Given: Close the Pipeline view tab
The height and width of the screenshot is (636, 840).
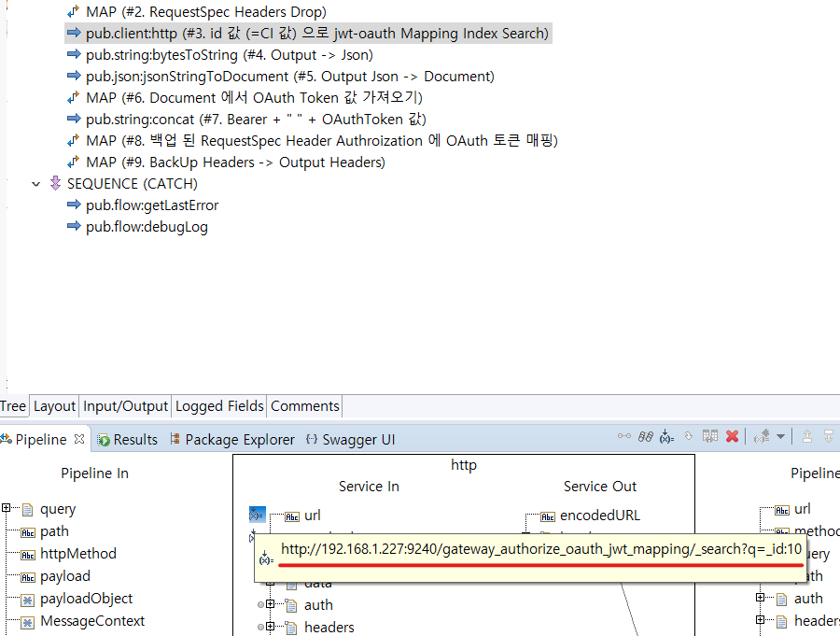Looking at the screenshot, I should 79,439.
